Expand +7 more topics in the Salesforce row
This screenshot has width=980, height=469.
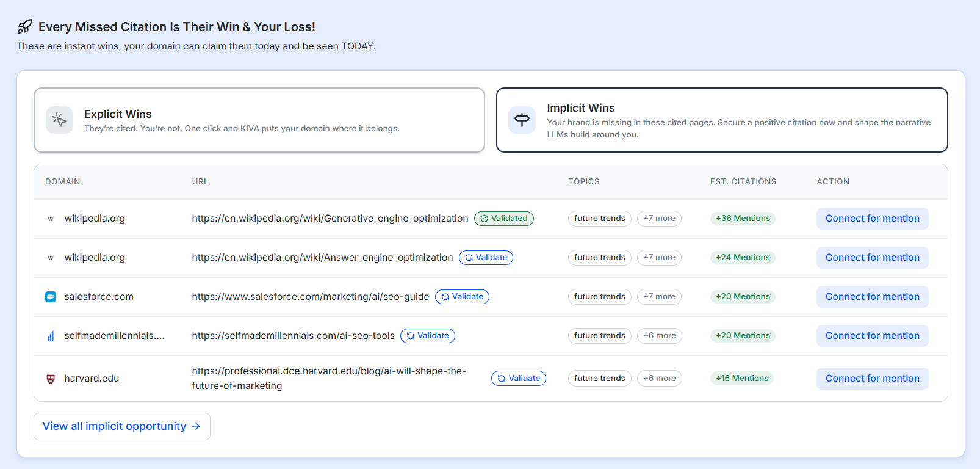click(659, 297)
